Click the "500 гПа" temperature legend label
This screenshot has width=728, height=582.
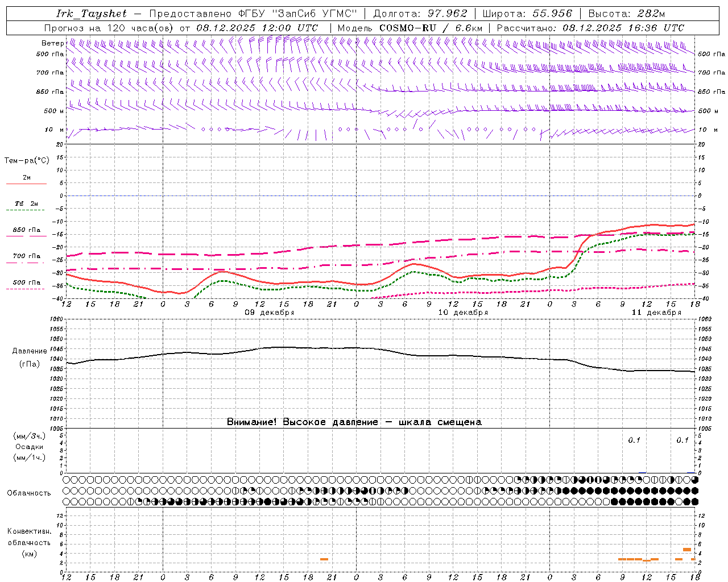(x=27, y=282)
